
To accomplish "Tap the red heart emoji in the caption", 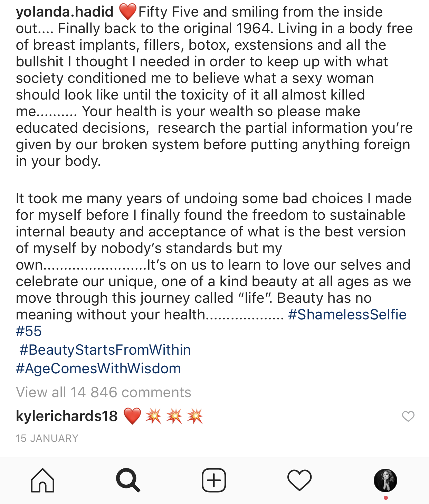I will tap(127, 12).
